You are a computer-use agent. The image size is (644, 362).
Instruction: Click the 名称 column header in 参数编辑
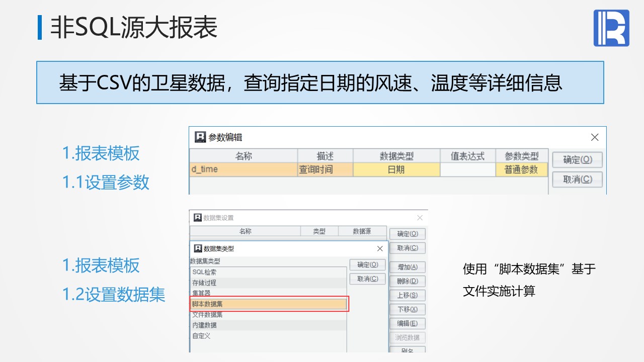[x=244, y=156]
